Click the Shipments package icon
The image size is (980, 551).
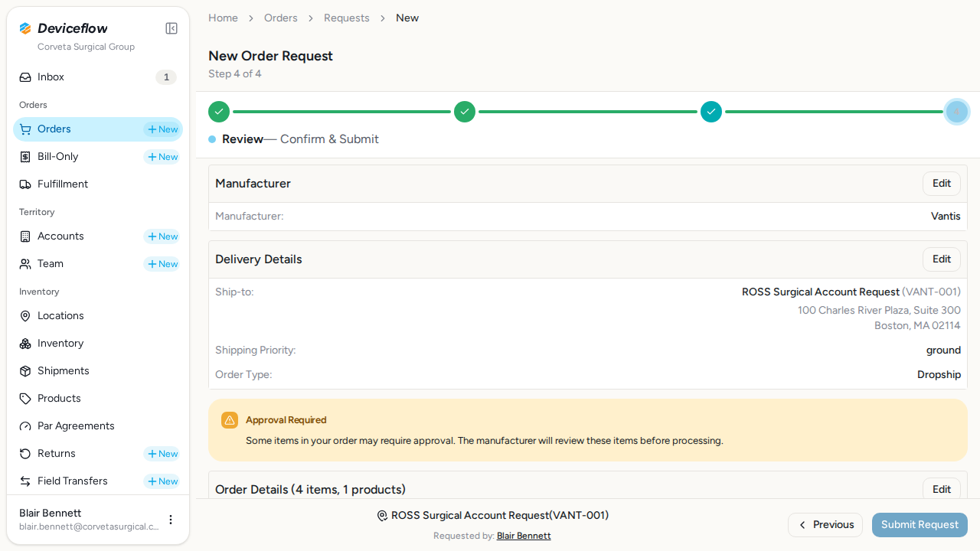pos(25,371)
